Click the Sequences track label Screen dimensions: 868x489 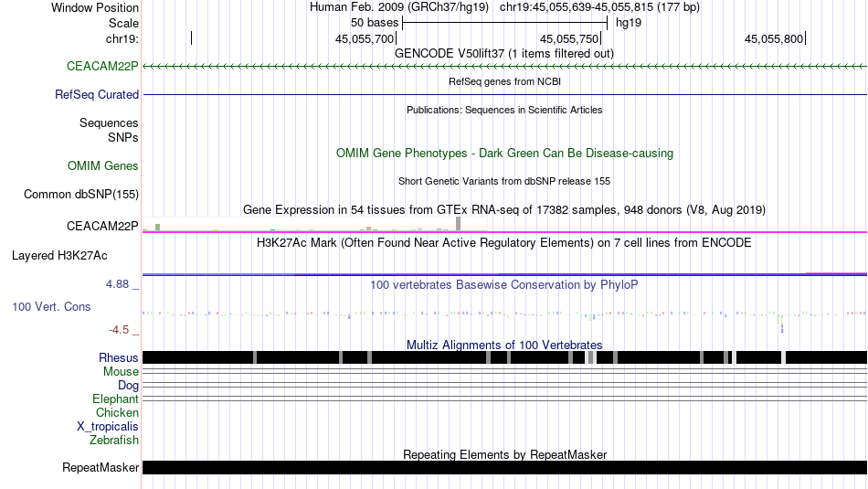109,123
